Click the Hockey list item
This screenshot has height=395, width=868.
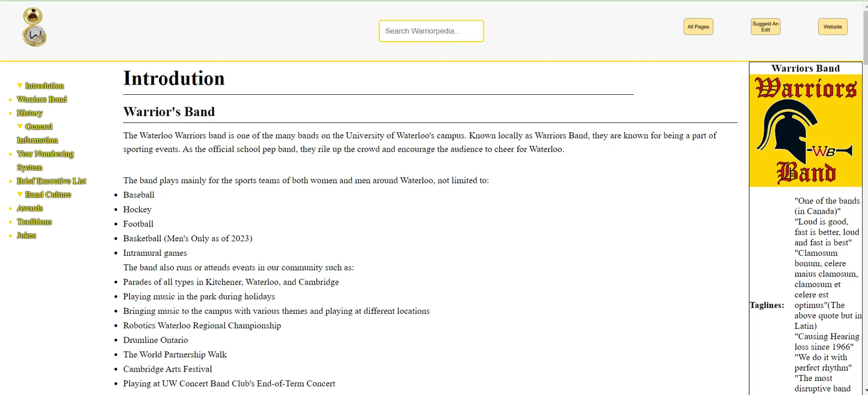[137, 209]
